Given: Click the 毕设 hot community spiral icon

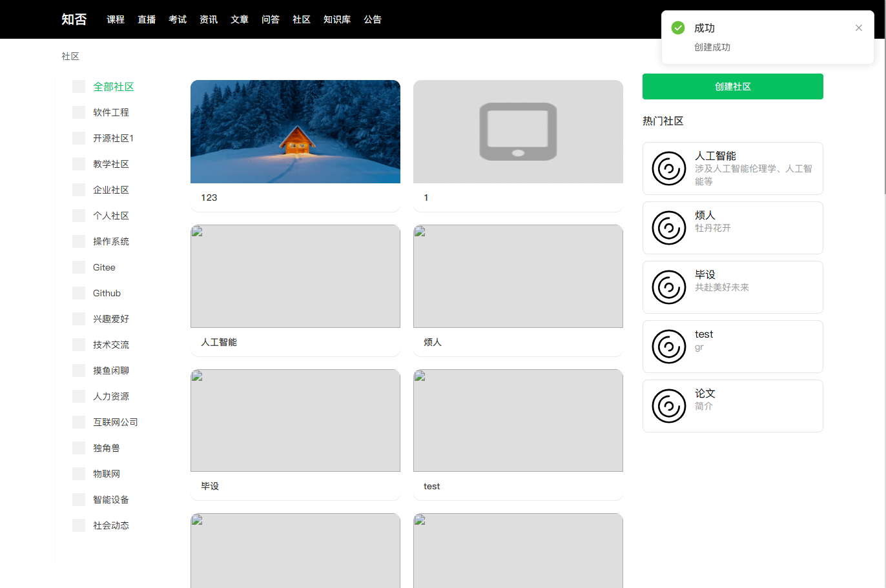Looking at the screenshot, I should 668,287.
